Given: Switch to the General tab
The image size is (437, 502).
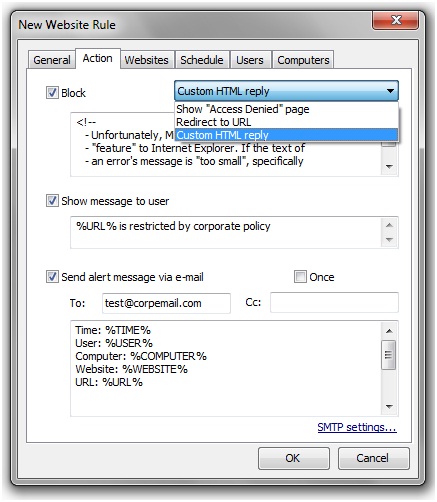Looking at the screenshot, I should point(52,60).
